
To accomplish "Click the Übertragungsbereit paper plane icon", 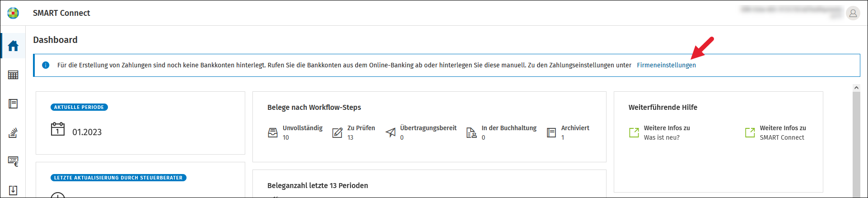I will (x=391, y=132).
